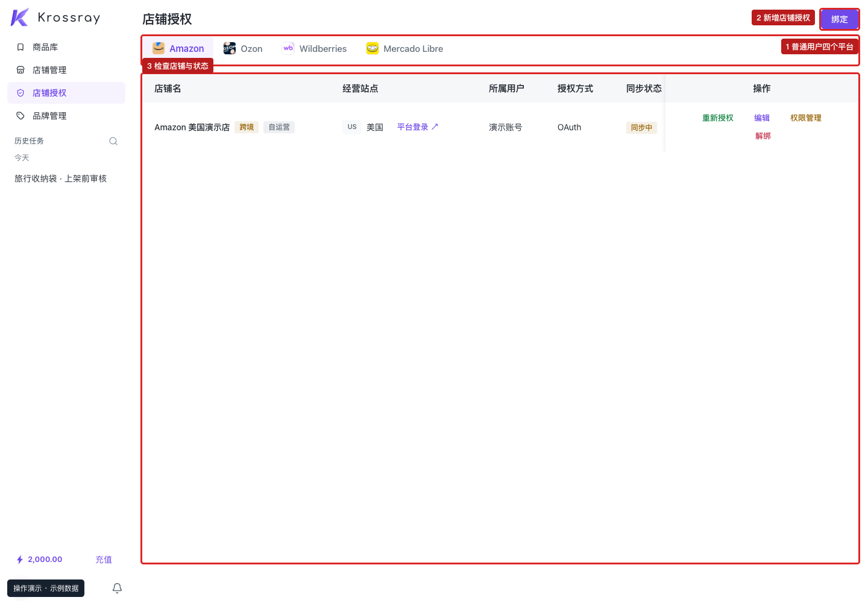Switch to the Wildberries tab
The width and height of the screenshot is (868, 603).
coord(315,49)
